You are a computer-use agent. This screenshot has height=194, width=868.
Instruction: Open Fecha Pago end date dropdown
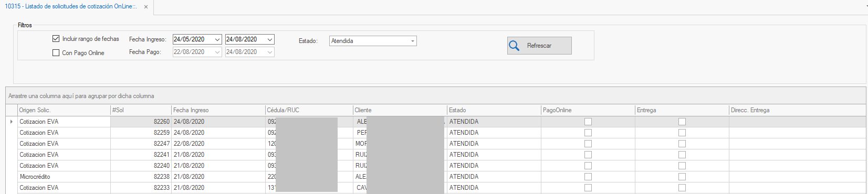click(x=270, y=52)
